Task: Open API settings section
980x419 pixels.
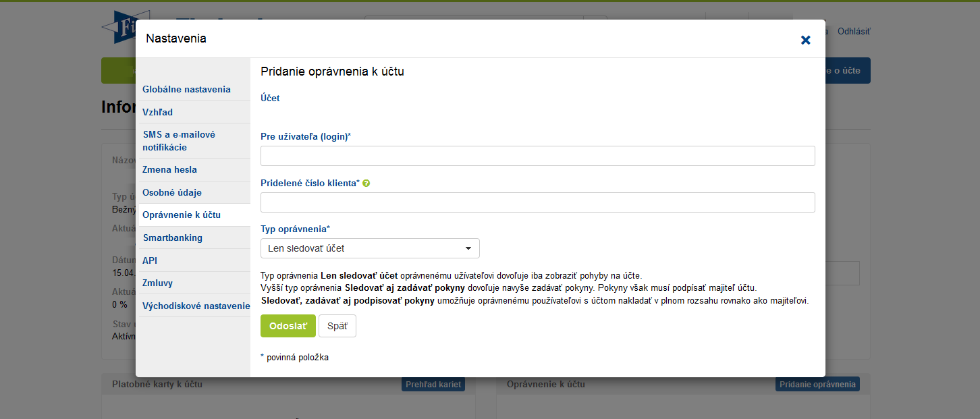Action: tap(150, 260)
